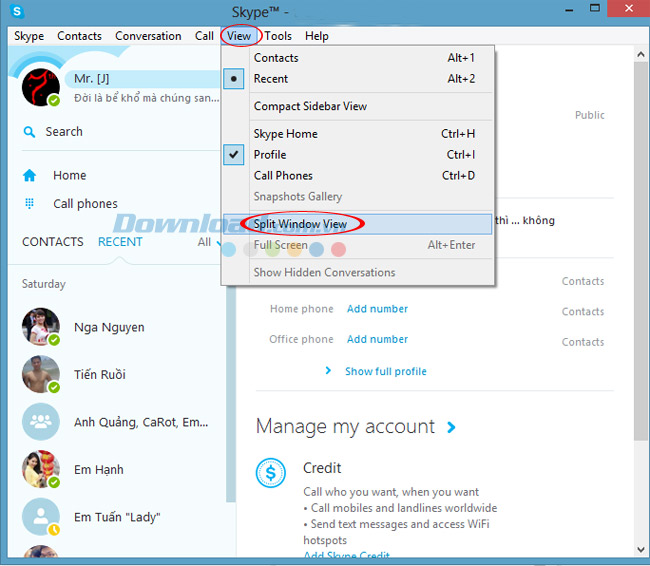Image resolution: width=650 pixels, height=566 pixels.
Task: Switch to the CONTACTS tab
Action: pyautogui.click(x=53, y=242)
